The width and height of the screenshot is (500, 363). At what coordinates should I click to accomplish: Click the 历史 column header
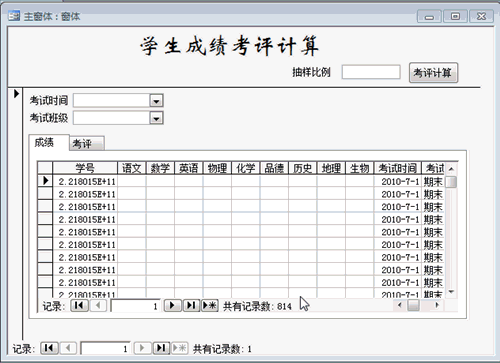pos(303,168)
